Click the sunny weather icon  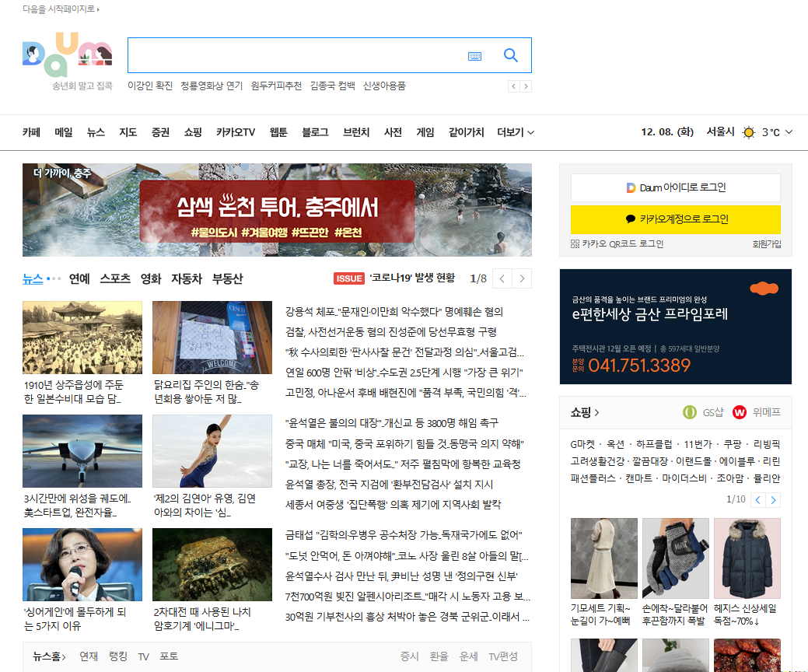748,132
